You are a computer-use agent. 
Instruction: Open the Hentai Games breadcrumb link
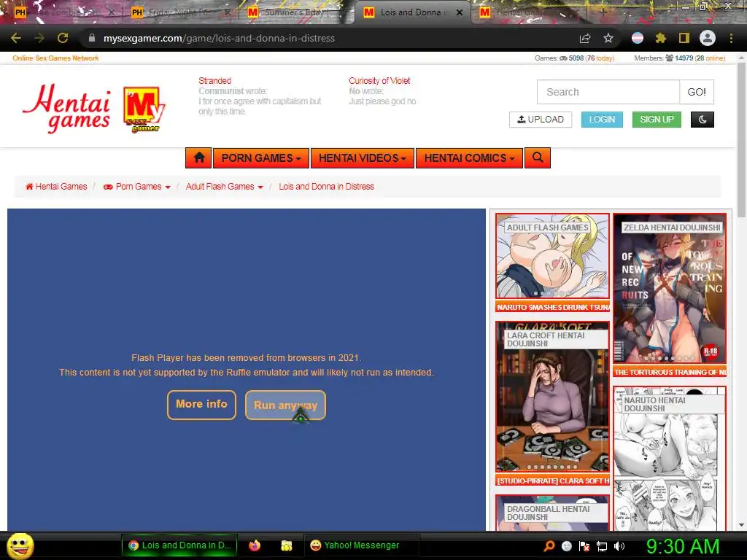[x=56, y=187]
